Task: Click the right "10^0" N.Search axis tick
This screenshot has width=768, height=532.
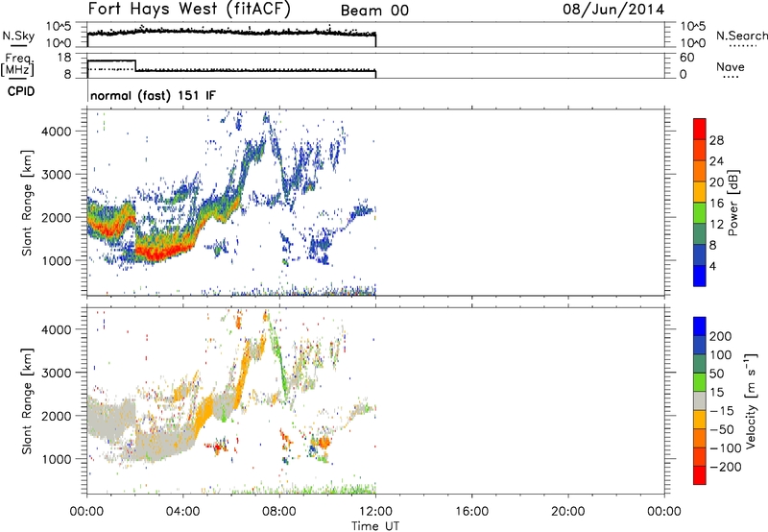Action: [x=693, y=43]
